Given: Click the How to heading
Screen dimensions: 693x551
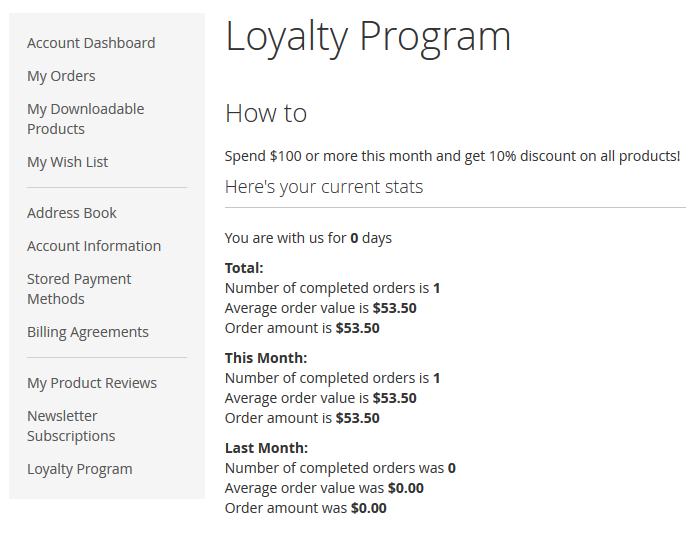Looking at the screenshot, I should (266, 113).
